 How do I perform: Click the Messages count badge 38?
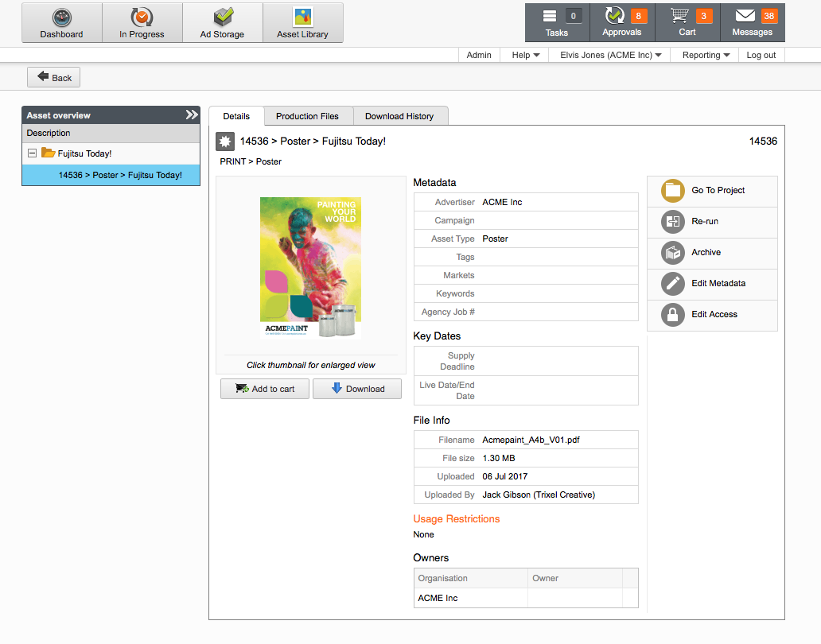point(769,16)
